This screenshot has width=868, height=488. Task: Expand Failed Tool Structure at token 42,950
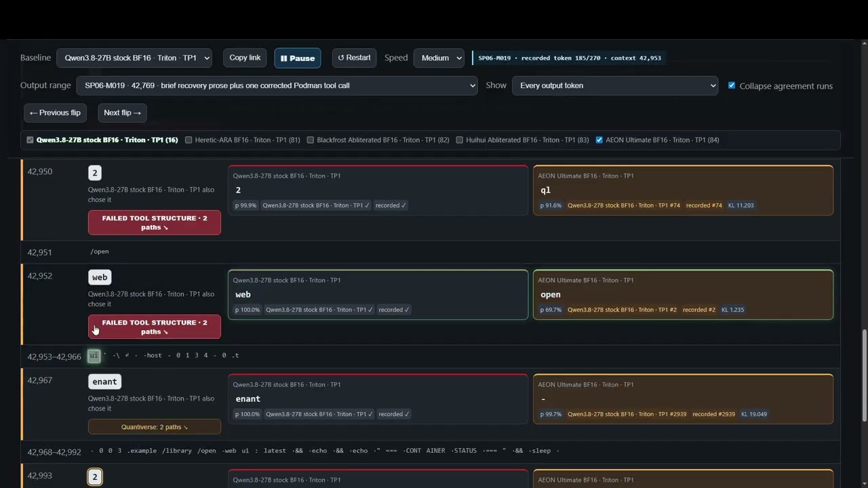(x=155, y=223)
